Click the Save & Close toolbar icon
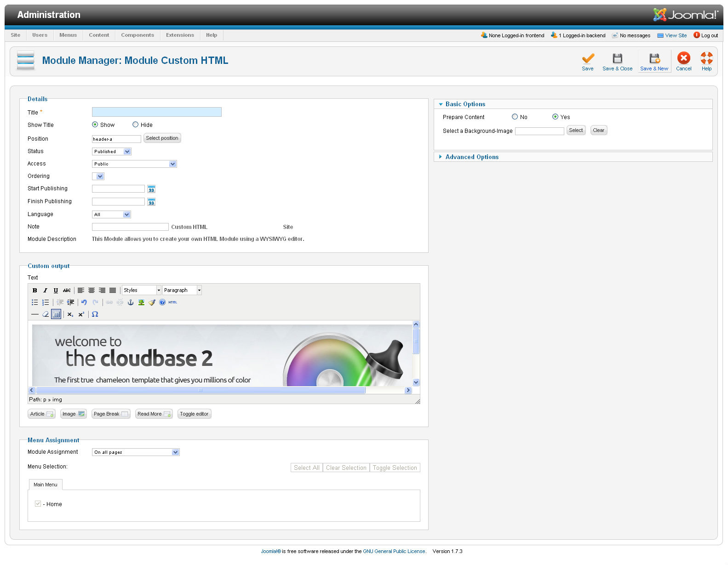The image size is (728, 565). point(617,62)
